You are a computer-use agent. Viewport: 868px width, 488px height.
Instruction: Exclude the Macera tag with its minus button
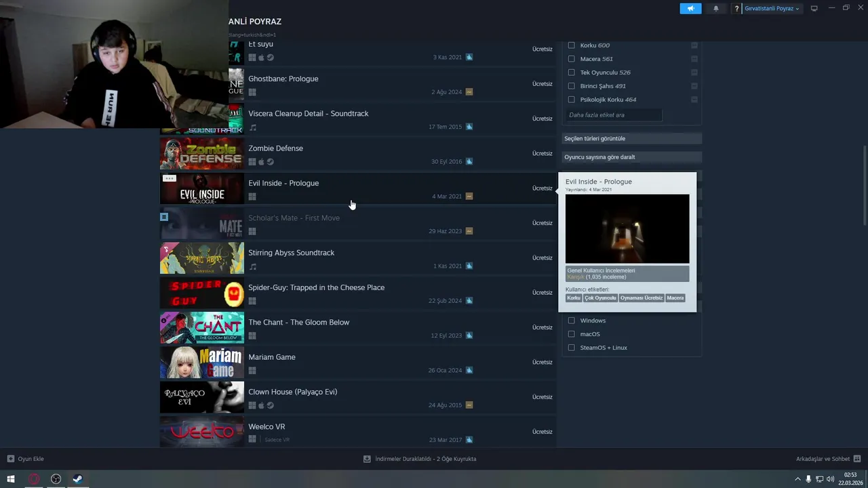point(694,58)
